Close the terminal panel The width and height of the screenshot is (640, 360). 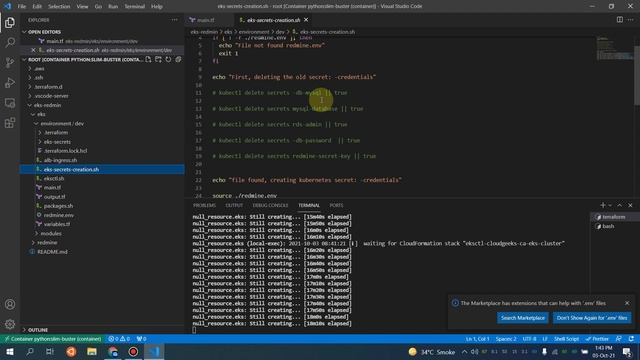[x=630, y=205]
